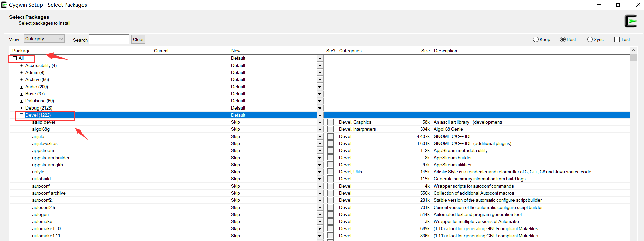
Task: Open the New dropdown for Accessibility
Action: tap(320, 66)
